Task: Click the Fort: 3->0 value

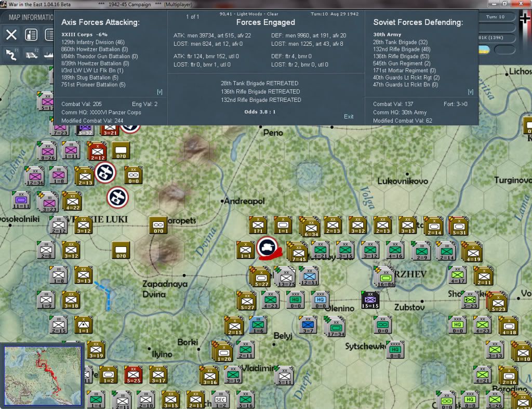Action: 455,104
